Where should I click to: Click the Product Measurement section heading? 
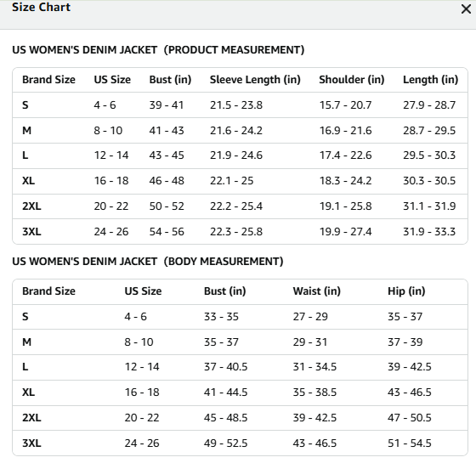point(158,50)
